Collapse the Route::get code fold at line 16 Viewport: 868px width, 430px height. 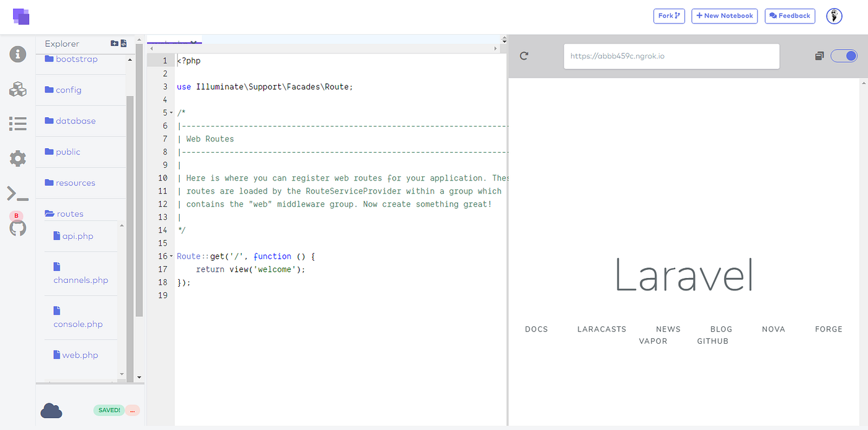[171, 256]
